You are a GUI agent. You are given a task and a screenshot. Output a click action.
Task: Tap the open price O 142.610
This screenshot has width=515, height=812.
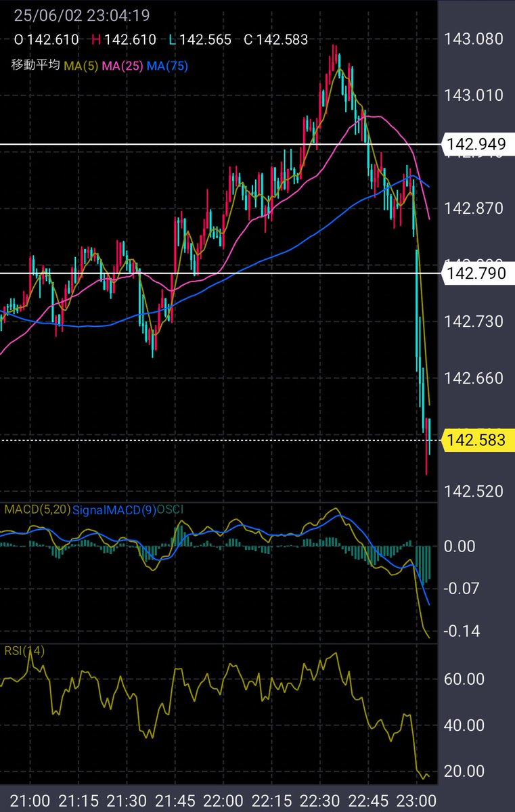coord(47,40)
